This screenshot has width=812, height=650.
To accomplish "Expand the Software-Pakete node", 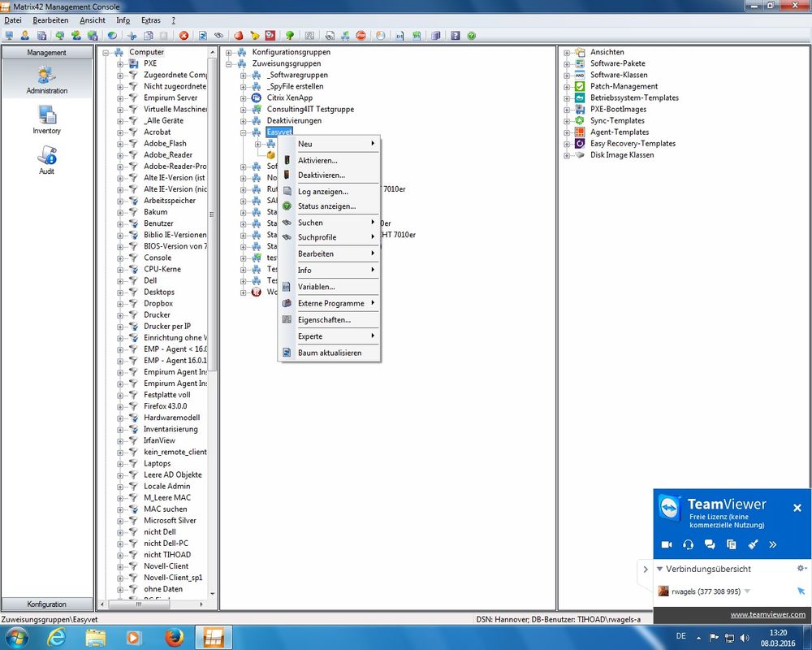I will coord(567,63).
